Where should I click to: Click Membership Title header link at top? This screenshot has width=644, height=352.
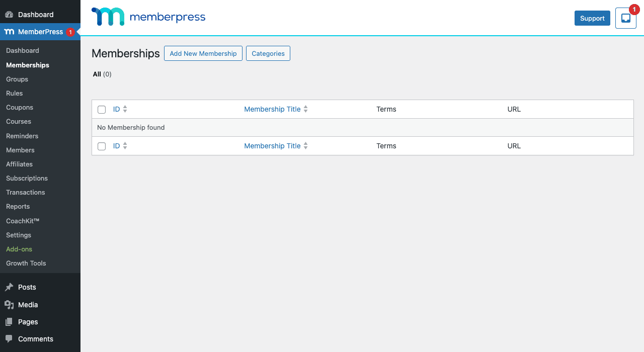[x=272, y=109]
